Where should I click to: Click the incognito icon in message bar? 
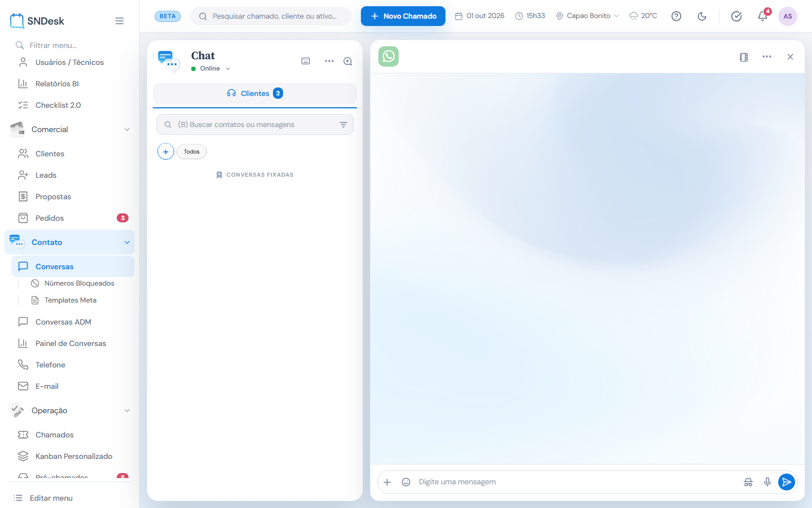(x=748, y=482)
